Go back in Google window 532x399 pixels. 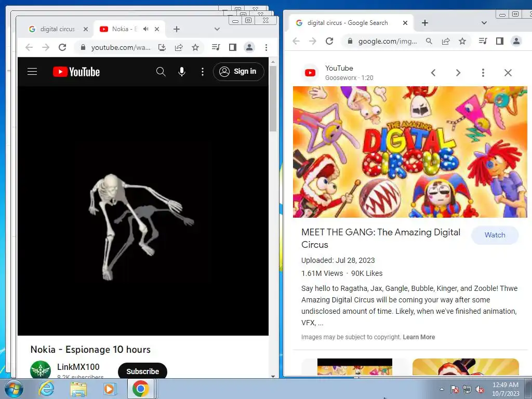[x=296, y=41]
